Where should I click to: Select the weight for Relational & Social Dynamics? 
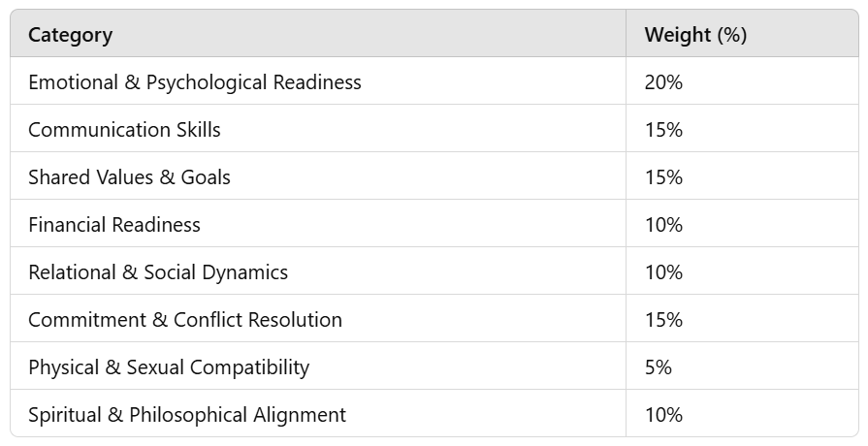coord(663,272)
